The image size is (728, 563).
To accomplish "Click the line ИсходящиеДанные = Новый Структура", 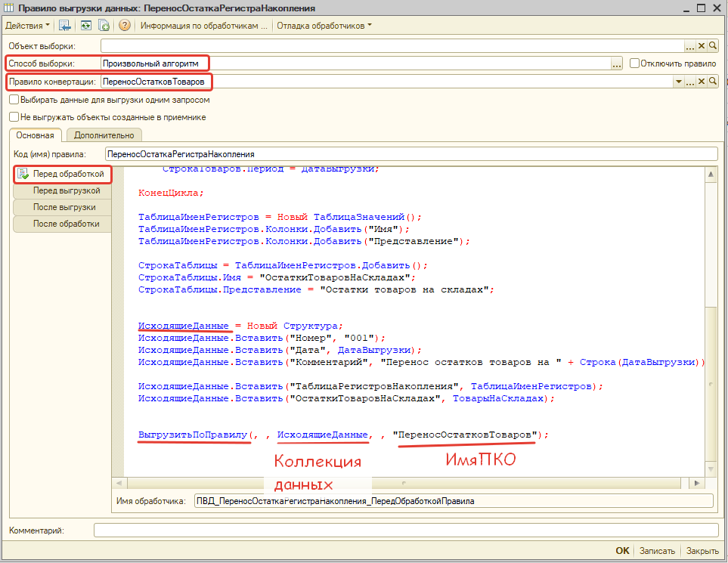I will (x=240, y=326).
